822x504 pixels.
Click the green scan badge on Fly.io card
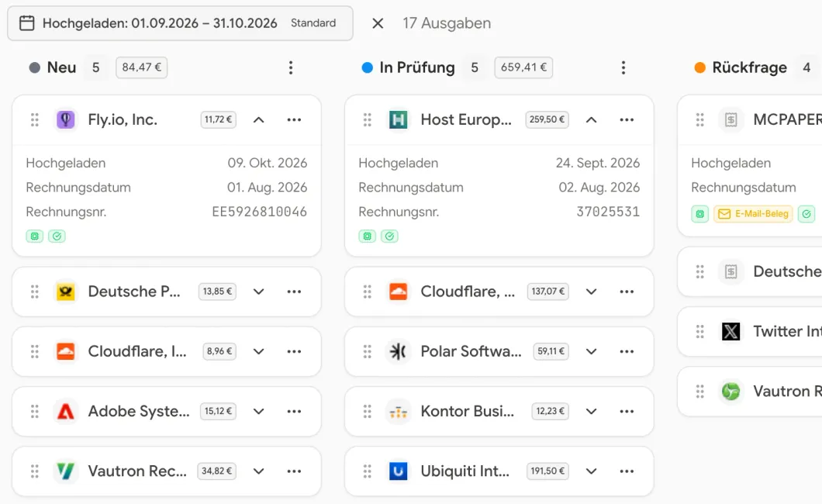[x=35, y=236]
